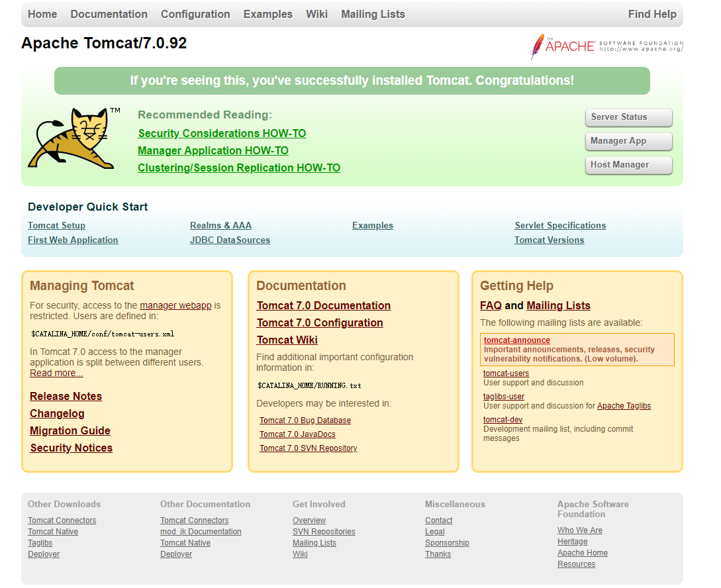Open the Migration Guide link

click(70, 431)
